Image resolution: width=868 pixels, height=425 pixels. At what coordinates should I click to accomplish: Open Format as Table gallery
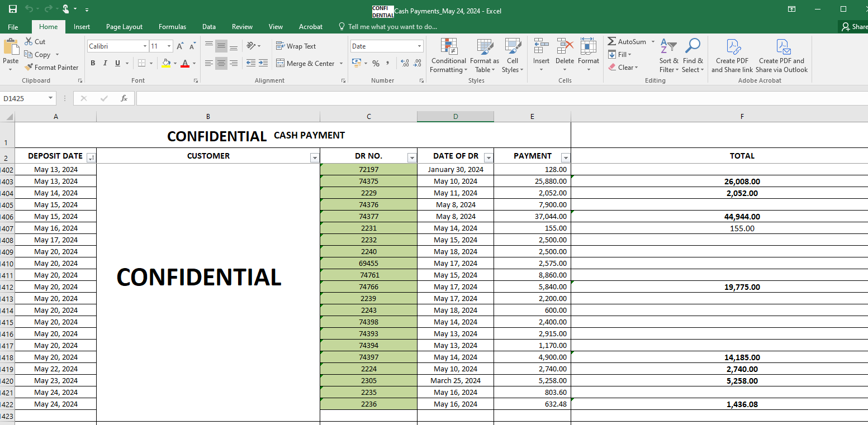484,56
